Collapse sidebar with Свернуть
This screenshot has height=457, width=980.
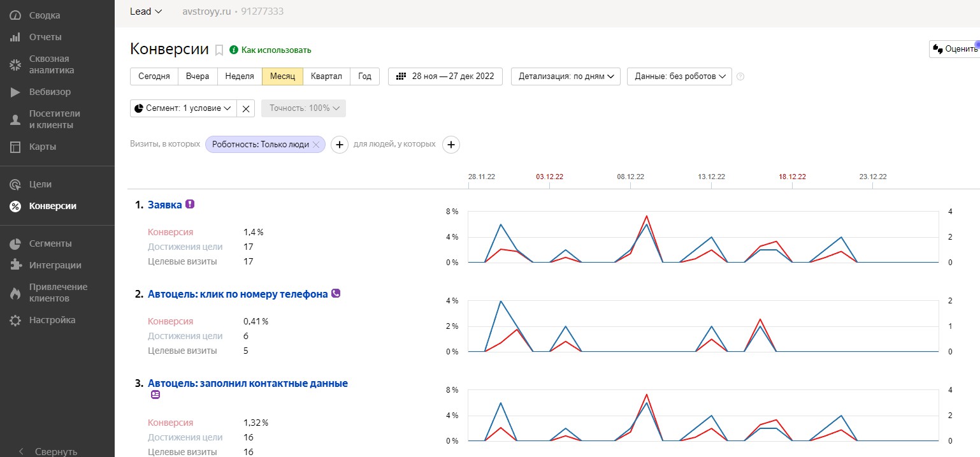(56, 451)
